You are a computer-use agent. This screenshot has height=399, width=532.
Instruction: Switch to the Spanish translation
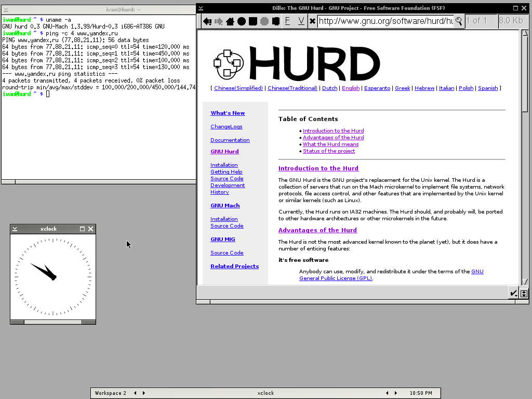tap(488, 88)
